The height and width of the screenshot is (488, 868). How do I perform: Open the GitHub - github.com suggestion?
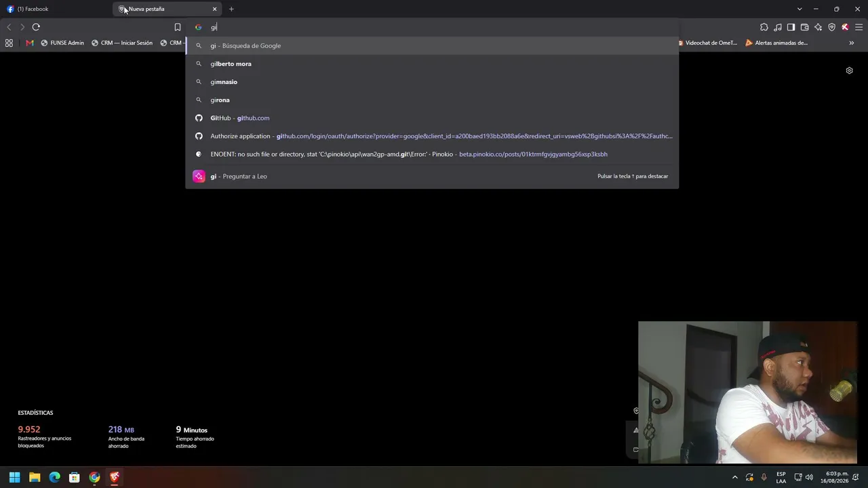pyautogui.click(x=432, y=118)
